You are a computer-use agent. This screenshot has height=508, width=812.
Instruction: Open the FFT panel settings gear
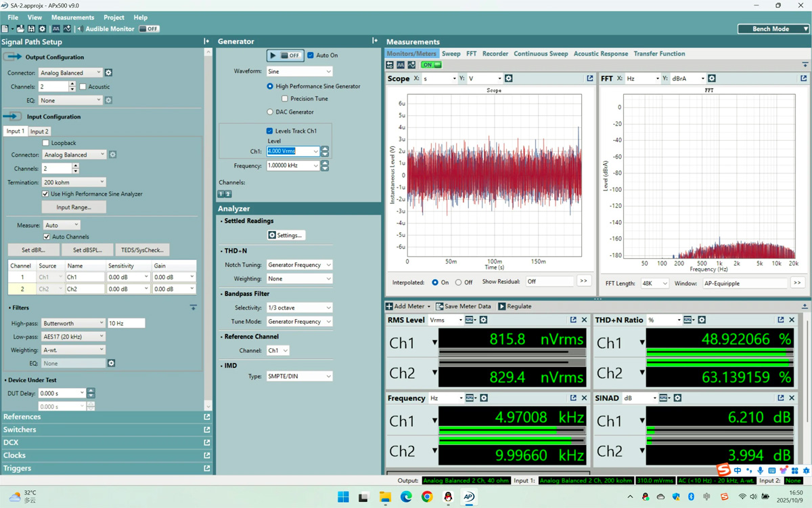(711, 78)
